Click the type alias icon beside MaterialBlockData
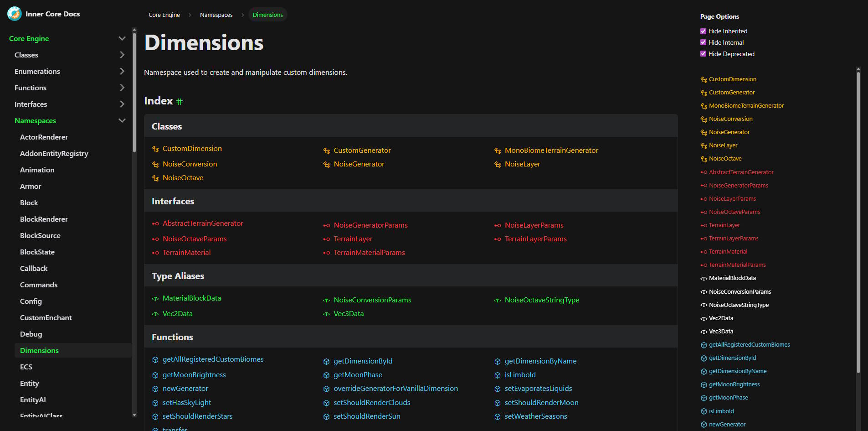868x431 pixels. click(x=155, y=299)
